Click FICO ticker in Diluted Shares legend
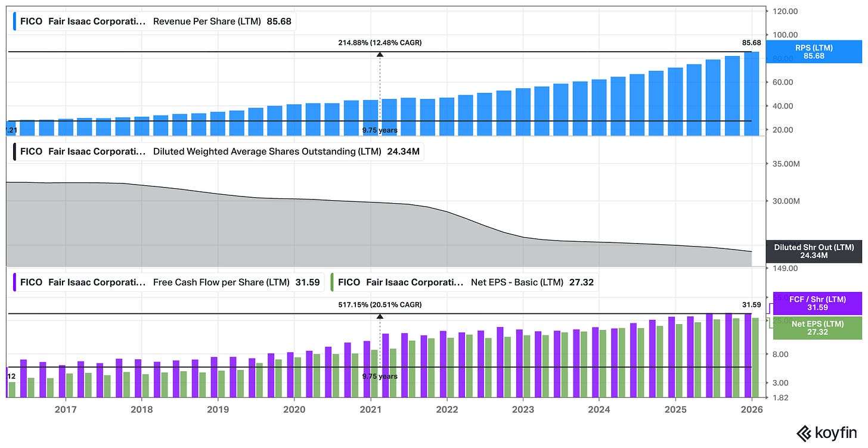 click(x=31, y=151)
